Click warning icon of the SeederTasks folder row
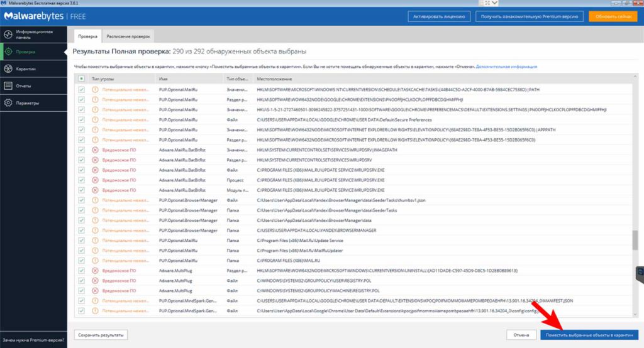 [x=95, y=210]
